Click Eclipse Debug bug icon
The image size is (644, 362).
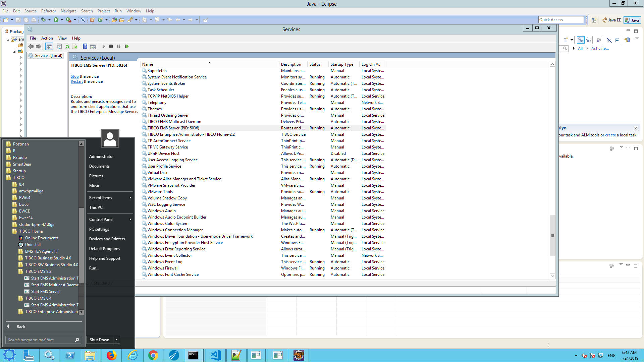[43, 20]
